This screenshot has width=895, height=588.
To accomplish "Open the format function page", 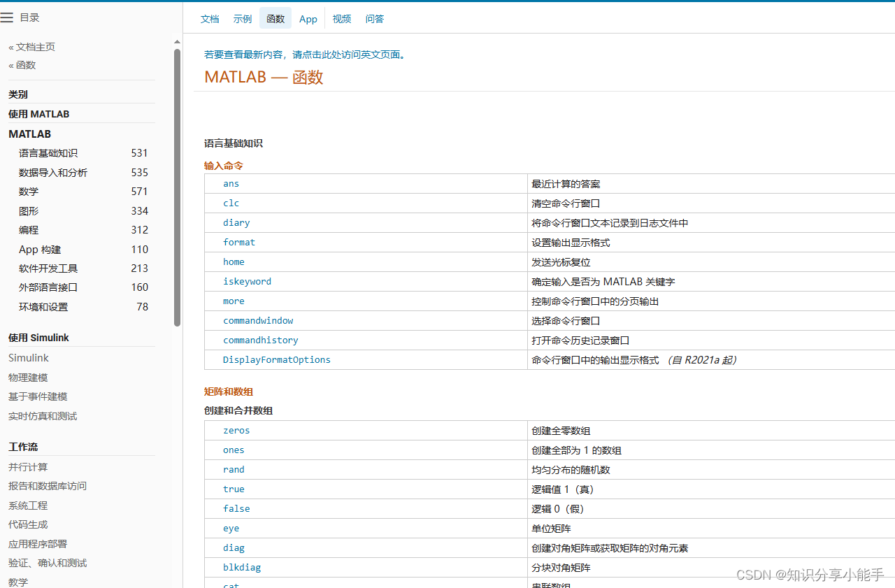I will point(239,243).
